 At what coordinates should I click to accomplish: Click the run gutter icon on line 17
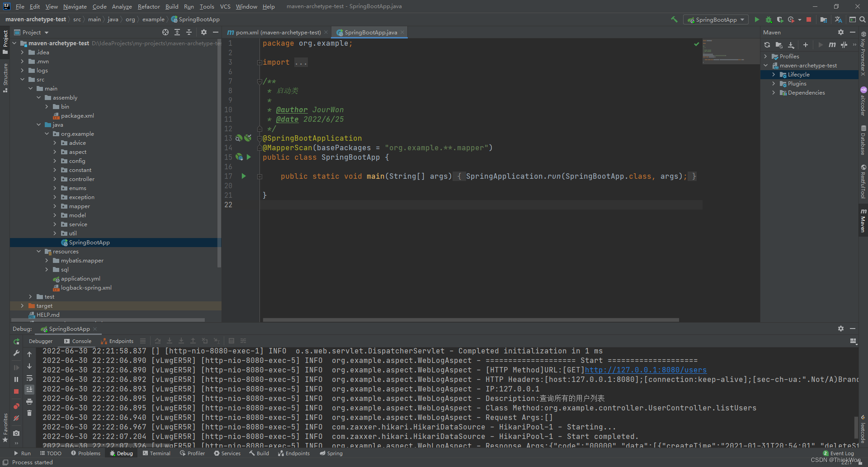click(244, 176)
